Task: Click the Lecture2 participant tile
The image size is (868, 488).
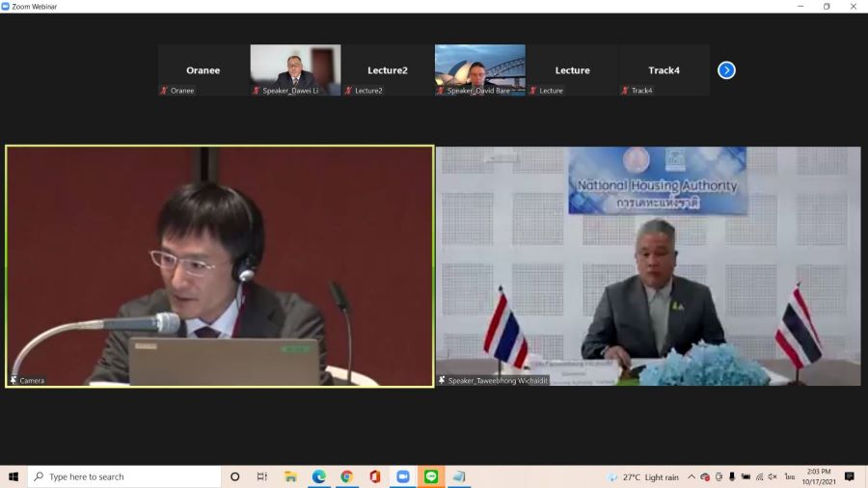Action: pyautogui.click(x=388, y=70)
